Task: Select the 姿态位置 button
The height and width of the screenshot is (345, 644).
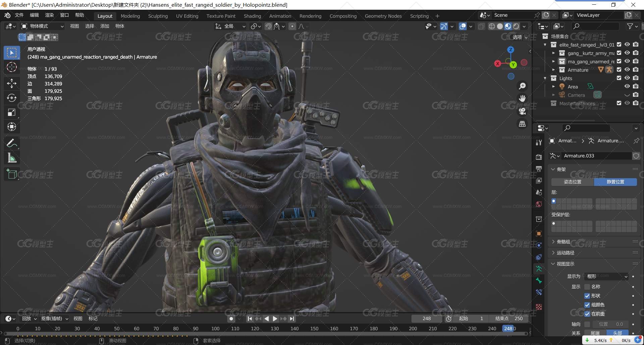Action: [573, 182]
